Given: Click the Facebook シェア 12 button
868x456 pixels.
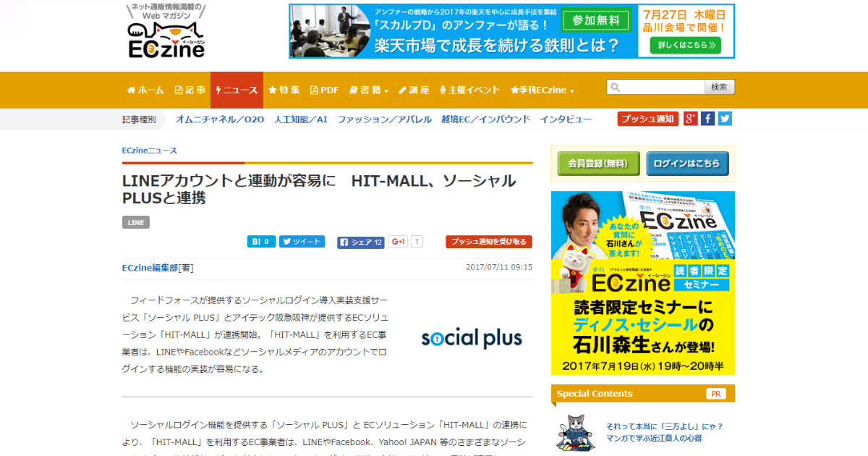Looking at the screenshot, I should pyautogui.click(x=361, y=242).
